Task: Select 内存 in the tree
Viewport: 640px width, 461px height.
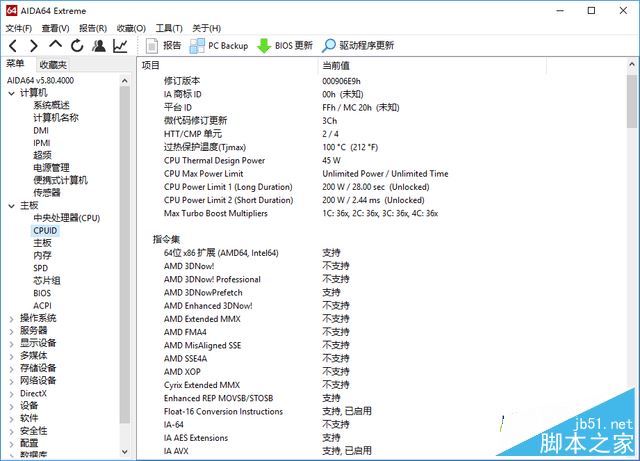Action: click(42, 256)
